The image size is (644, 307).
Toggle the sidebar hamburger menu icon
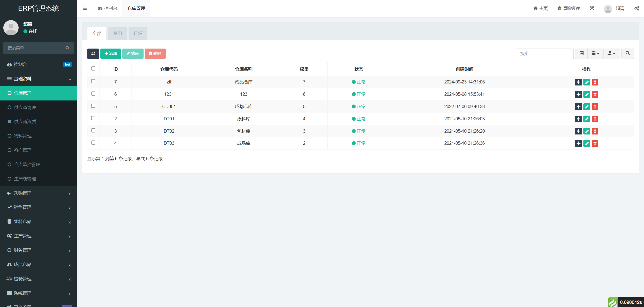[x=85, y=8]
